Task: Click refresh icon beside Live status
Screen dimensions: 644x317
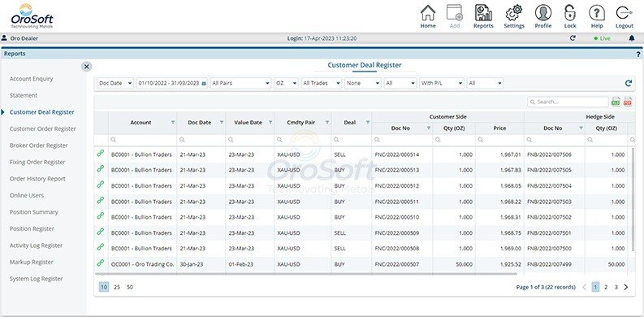Action: click(573, 38)
